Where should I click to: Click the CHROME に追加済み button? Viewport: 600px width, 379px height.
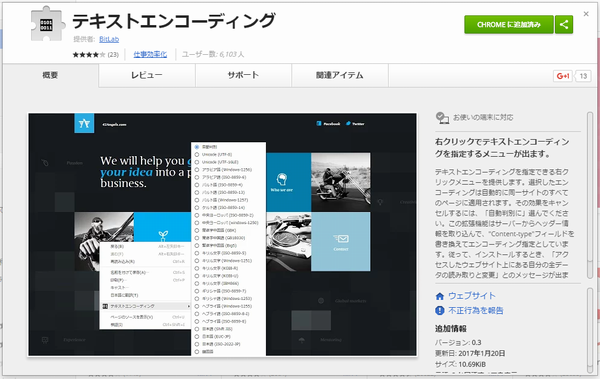click(x=509, y=25)
